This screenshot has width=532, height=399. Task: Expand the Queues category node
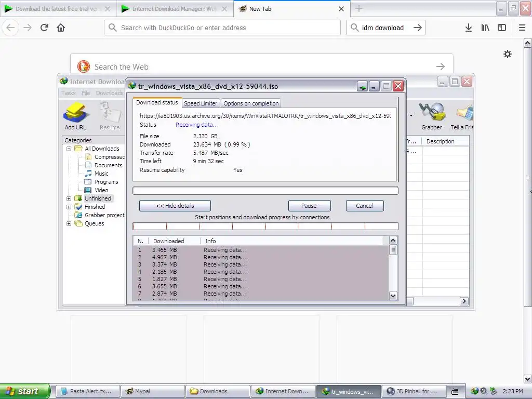point(69,223)
